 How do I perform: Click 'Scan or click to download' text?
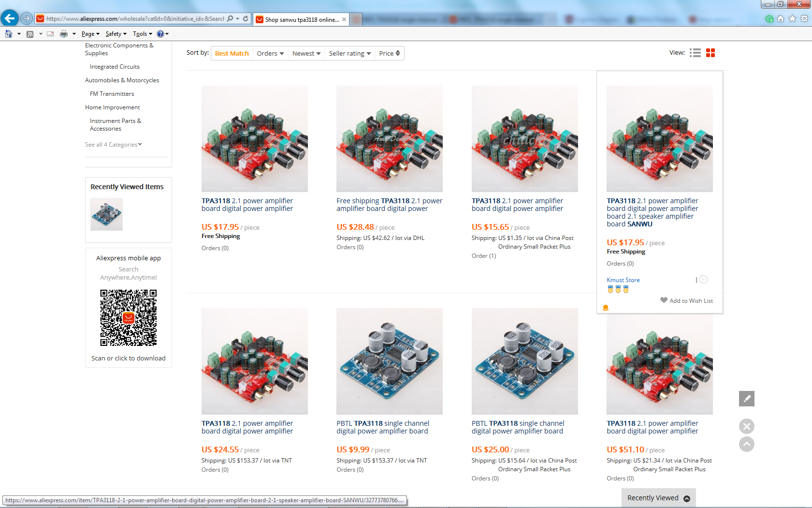(129, 359)
